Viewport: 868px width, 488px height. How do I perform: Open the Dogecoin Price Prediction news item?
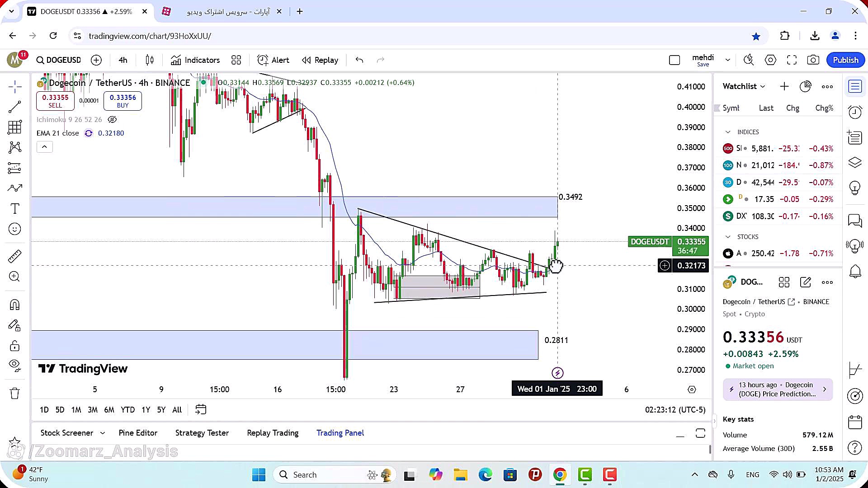[778, 389]
